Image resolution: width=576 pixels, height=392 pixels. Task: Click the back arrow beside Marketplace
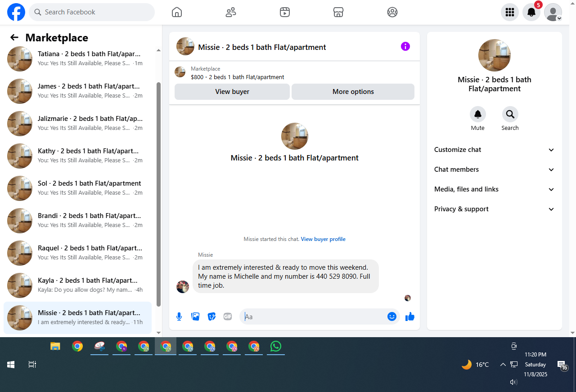point(14,38)
